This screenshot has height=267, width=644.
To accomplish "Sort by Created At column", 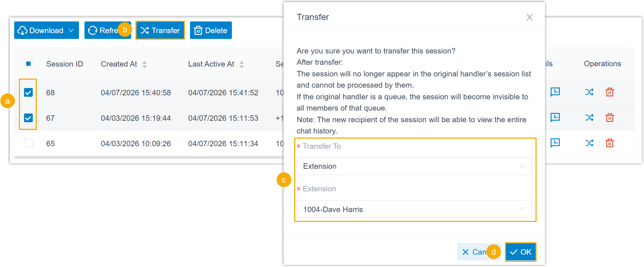I will coord(145,64).
